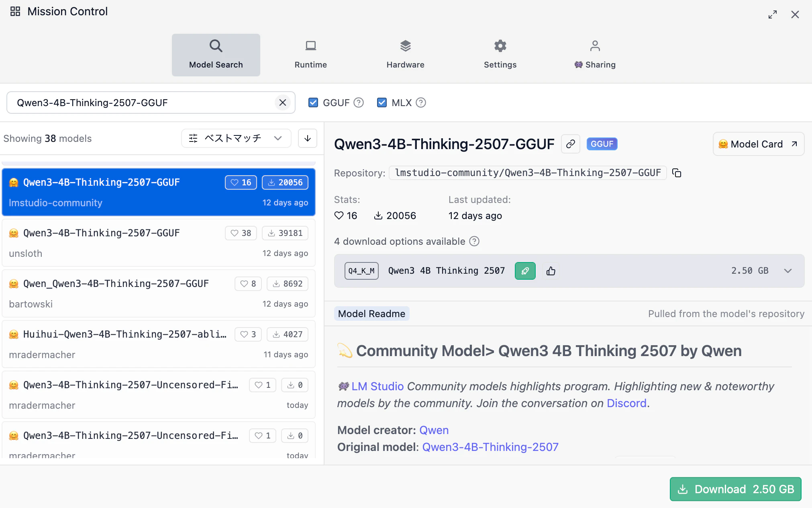Image resolution: width=812 pixels, height=508 pixels.
Task: Click likes badge 8 on bartowski result
Action: click(248, 284)
